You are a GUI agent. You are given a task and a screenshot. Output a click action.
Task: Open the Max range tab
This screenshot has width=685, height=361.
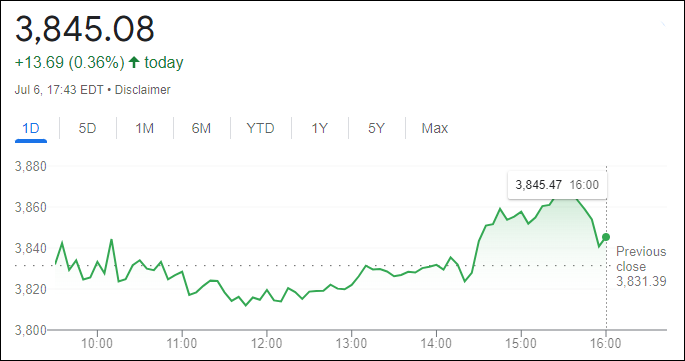[x=435, y=128]
